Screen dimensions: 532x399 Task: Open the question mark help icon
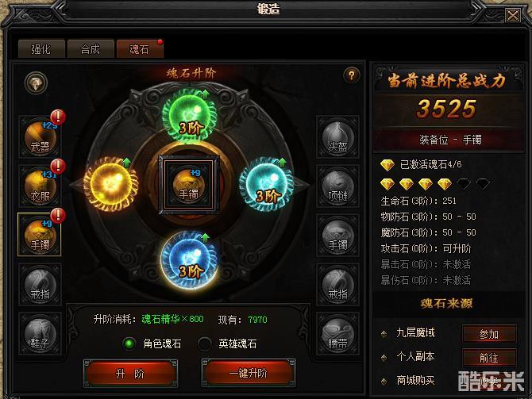[352, 75]
